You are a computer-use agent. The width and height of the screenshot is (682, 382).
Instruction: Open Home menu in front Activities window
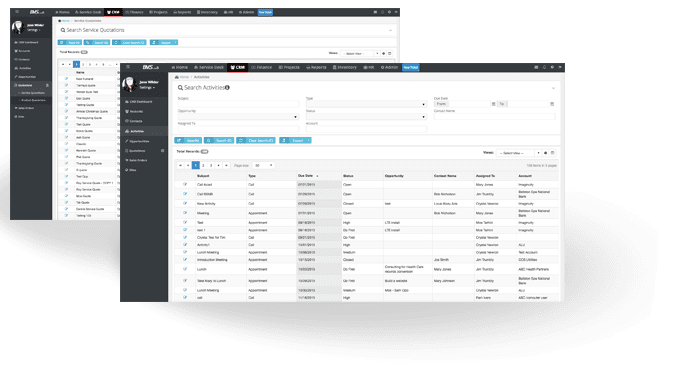(x=180, y=67)
